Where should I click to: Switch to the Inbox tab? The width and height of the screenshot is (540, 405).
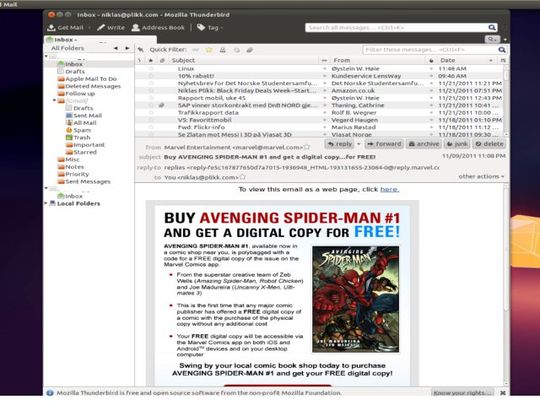[x=100, y=40]
